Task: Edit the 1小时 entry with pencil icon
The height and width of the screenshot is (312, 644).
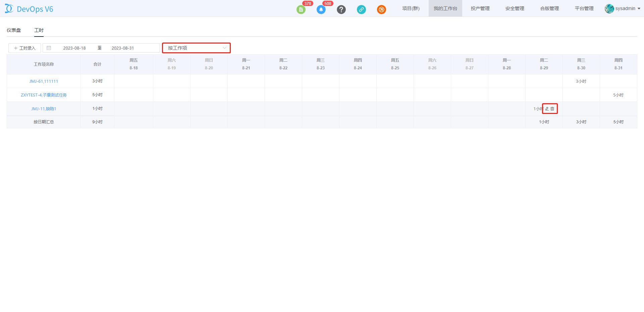Action: (547, 109)
